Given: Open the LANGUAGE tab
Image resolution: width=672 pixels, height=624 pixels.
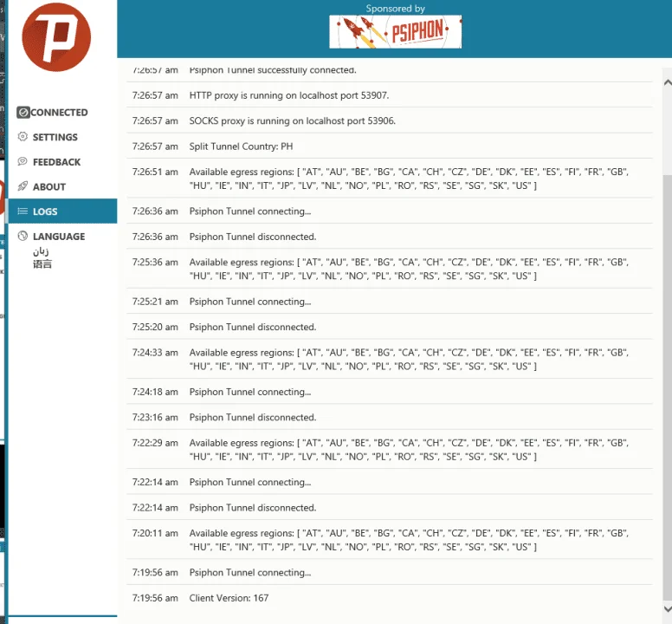Looking at the screenshot, I should coord(62,237).
